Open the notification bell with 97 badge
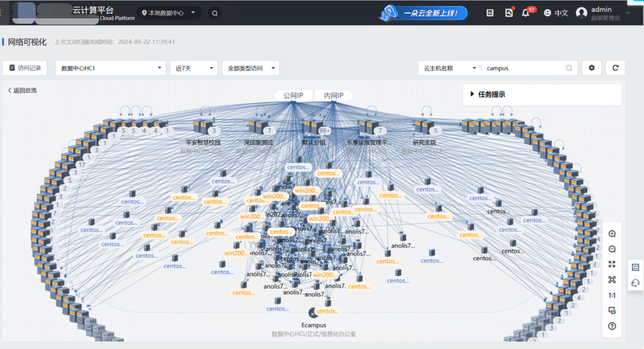644x349 pixels. [526, 13]
